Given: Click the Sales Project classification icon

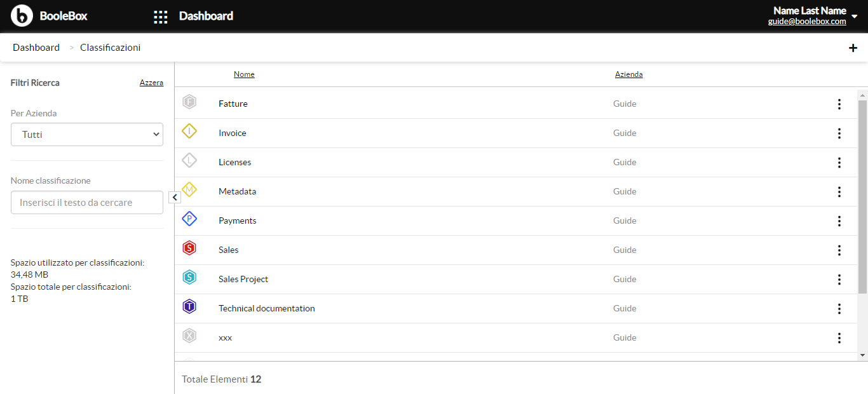Looking at the screenshot, I should pos(189,278).
